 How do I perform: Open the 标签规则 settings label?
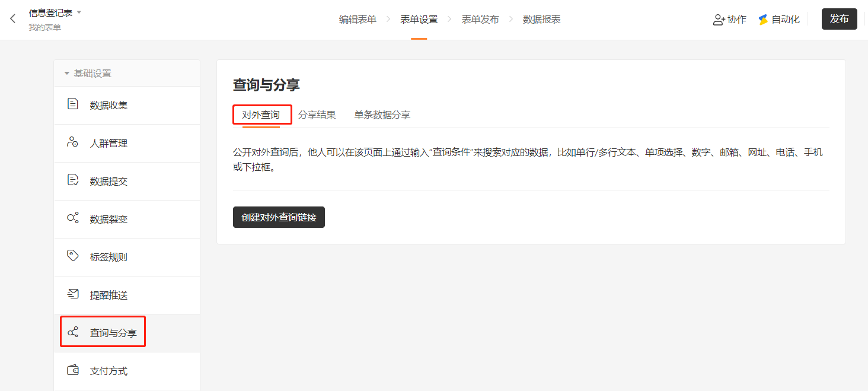point(108,258)
